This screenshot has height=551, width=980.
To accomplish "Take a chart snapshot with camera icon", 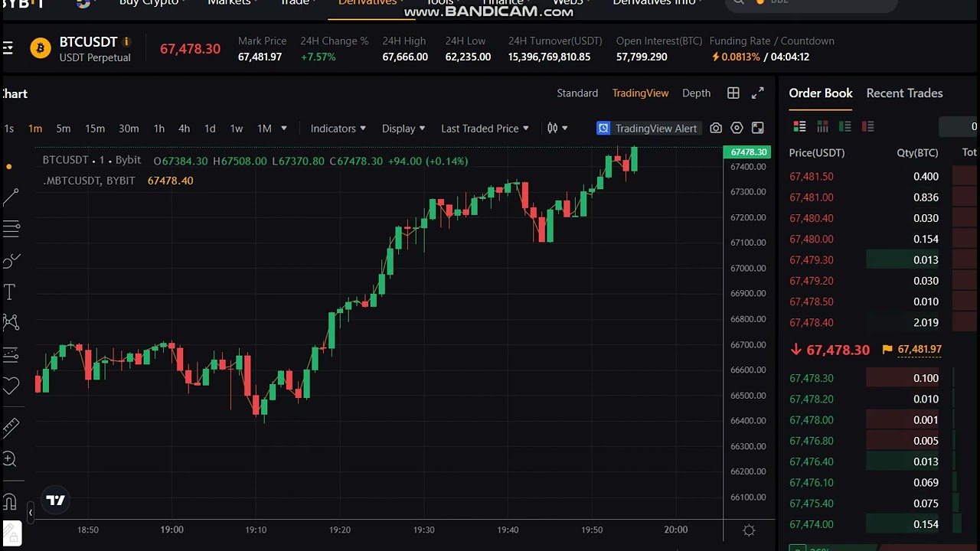I will click(716, 128).
